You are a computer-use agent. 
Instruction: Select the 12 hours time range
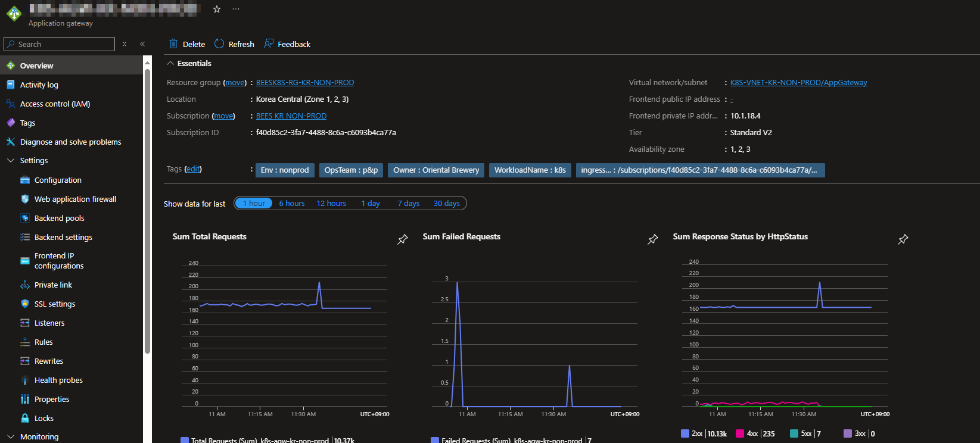click(331, 203)
